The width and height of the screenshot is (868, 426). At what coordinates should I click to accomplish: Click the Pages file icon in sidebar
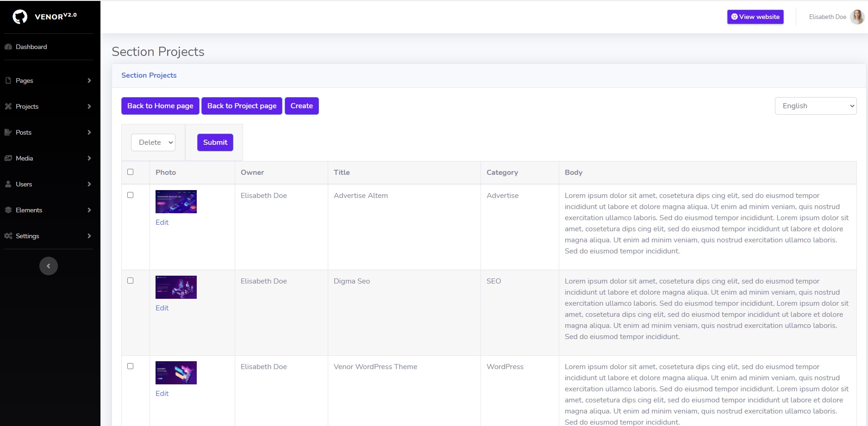click(8, 80)
